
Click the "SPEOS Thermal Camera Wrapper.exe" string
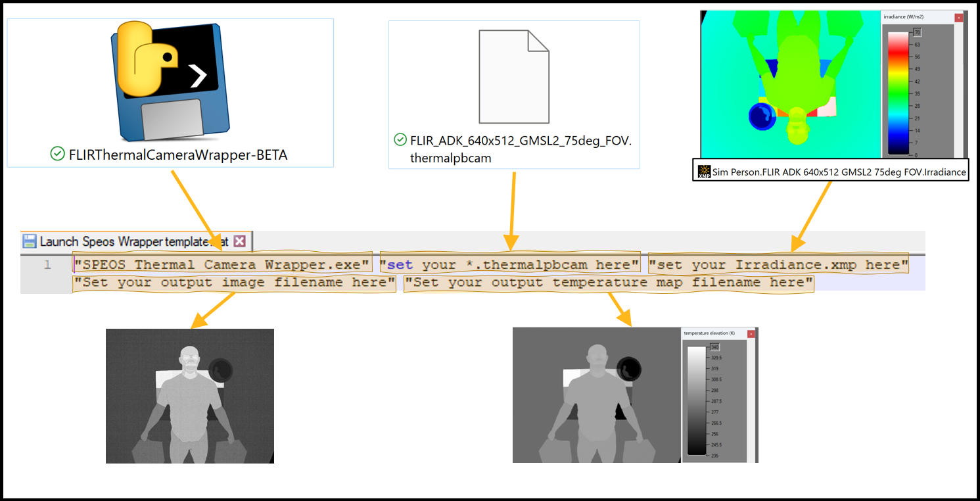tap(222, 265)
